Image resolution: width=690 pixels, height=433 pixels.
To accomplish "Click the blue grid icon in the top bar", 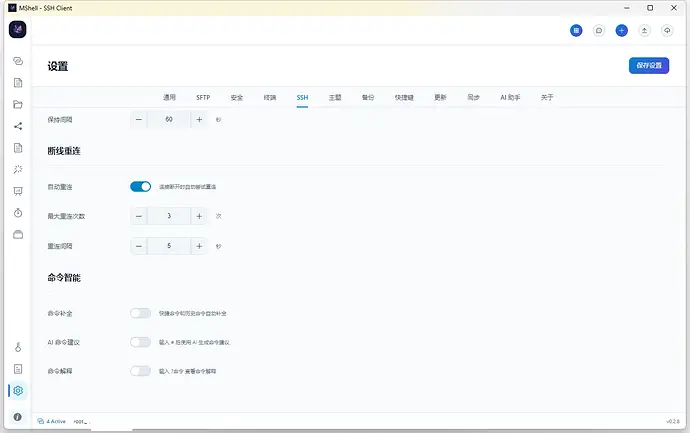I will point(576,30).
